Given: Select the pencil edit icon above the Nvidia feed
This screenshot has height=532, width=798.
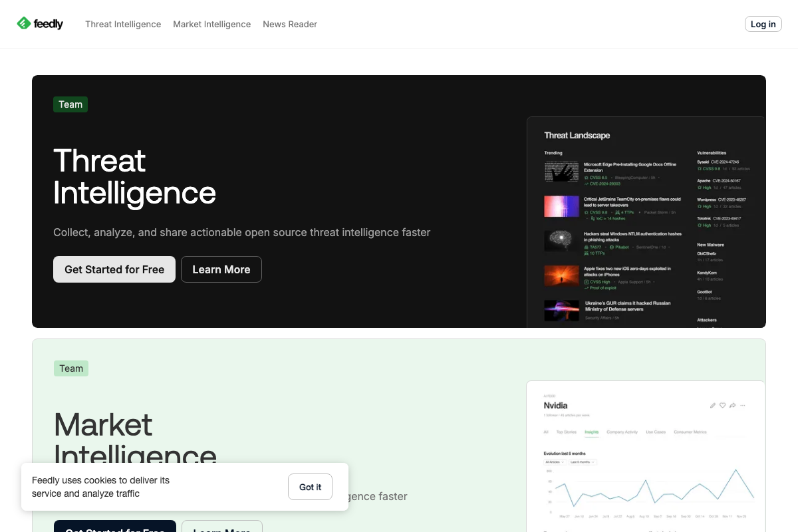Looking at the screenshot, I should click(713, 405).
